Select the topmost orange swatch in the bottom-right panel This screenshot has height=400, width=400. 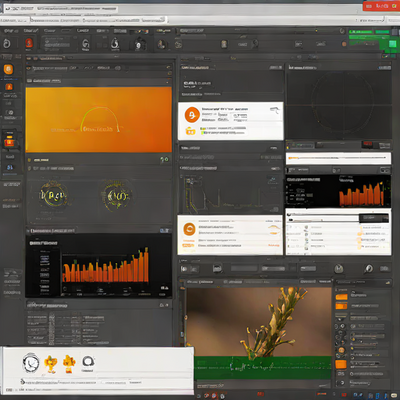click(341, 297)
